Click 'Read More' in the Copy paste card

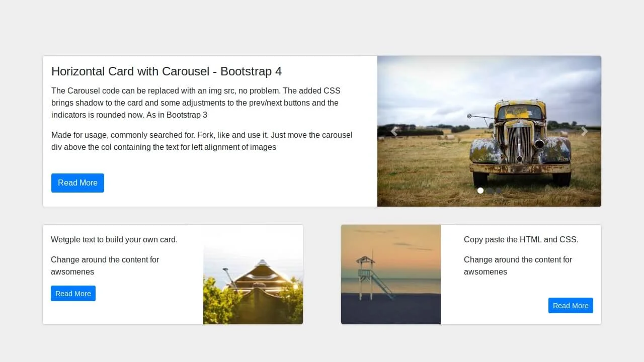tap(571, 305)
